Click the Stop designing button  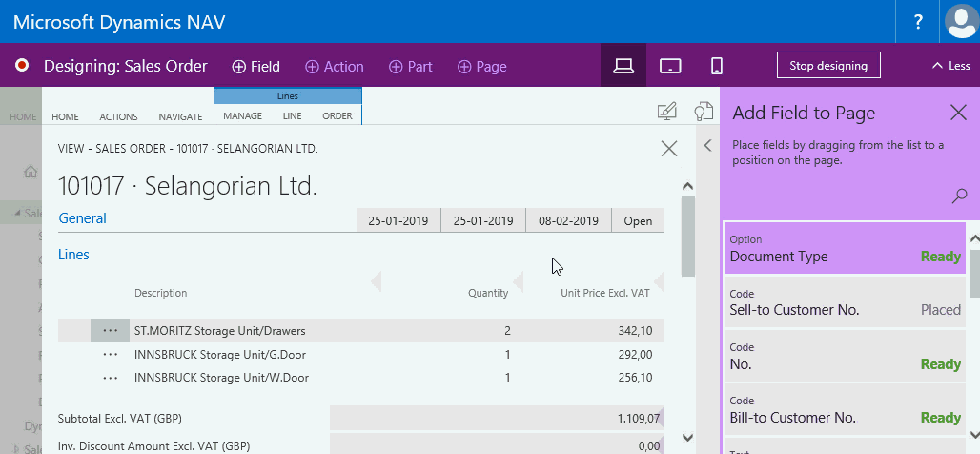click(x=828, y=66)
